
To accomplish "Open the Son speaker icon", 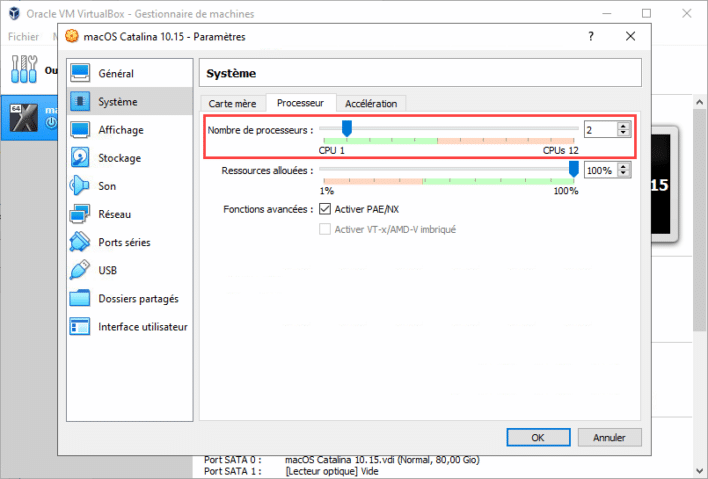I will click(x=80, y=186).
